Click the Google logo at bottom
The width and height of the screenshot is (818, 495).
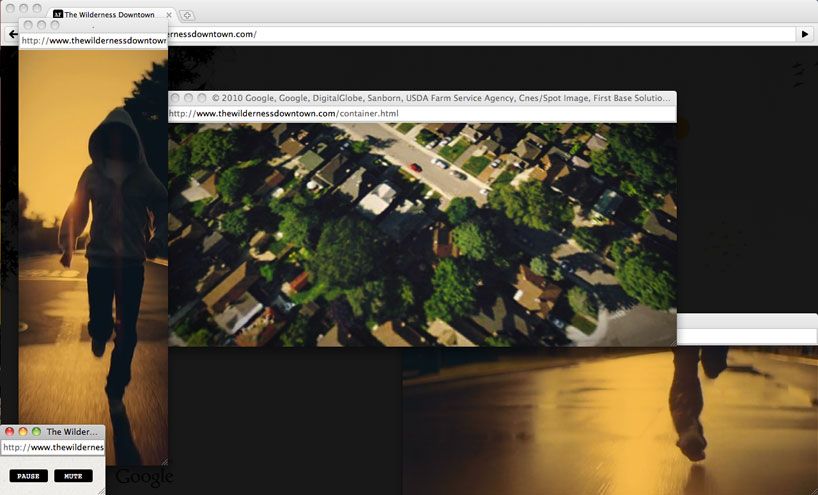click(x=144, y=477)
